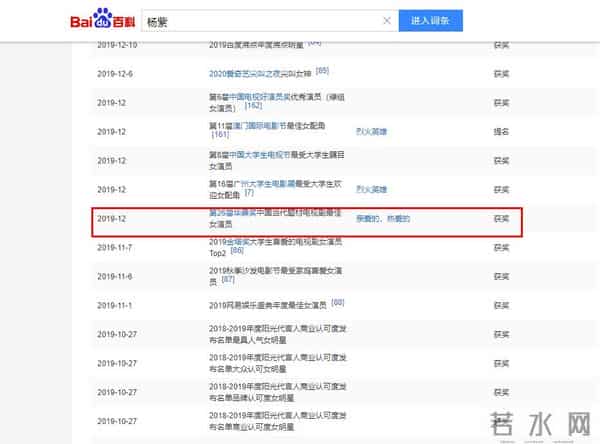Open reference [162] footnote

point(253,105)
